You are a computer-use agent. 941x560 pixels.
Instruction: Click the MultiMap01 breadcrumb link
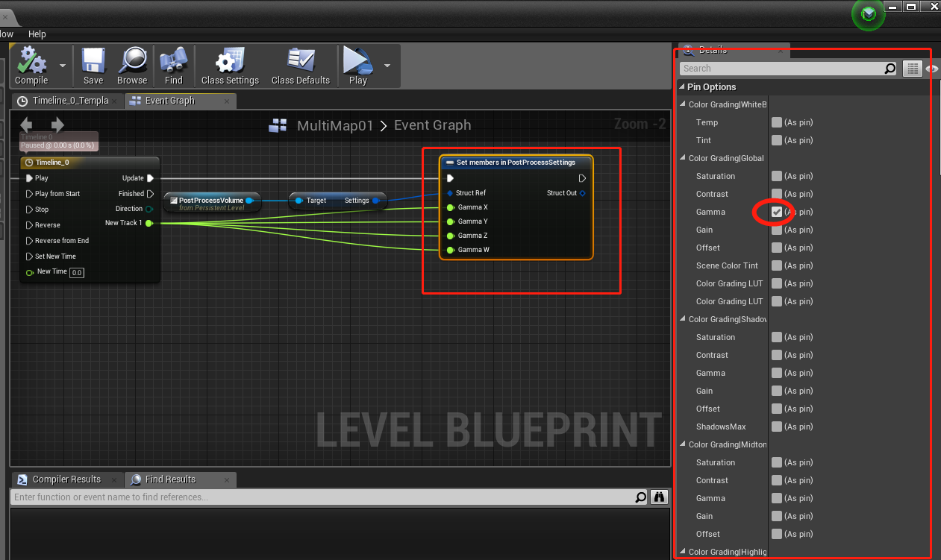[x=334, y=125]
